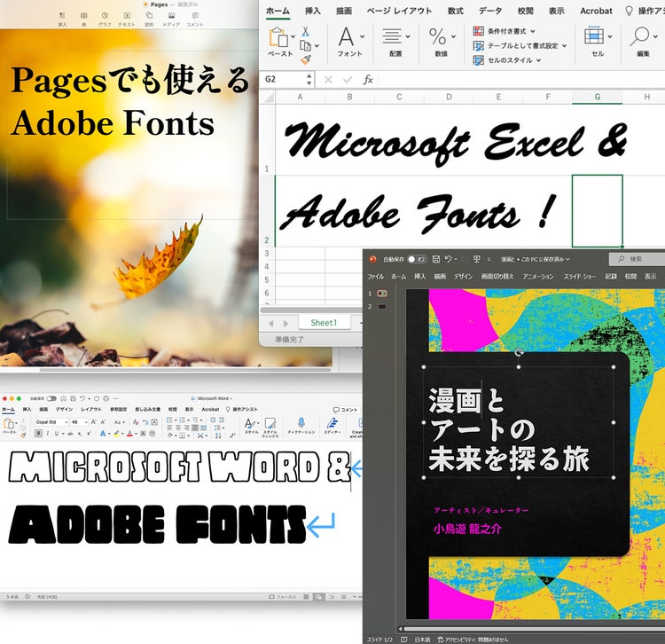Toggle the AutoSave switch in Word
The width and height of the screenshot is (665, 644).
coord(51,399)
